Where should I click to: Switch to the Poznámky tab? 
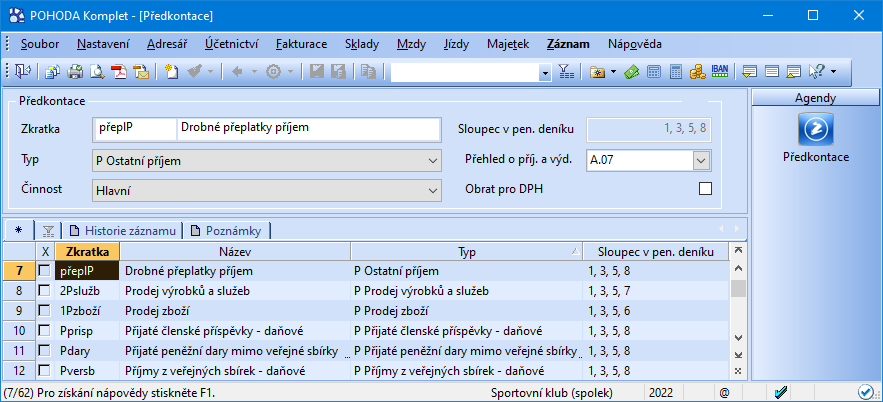pyautogui.click(x=232, y=230)
